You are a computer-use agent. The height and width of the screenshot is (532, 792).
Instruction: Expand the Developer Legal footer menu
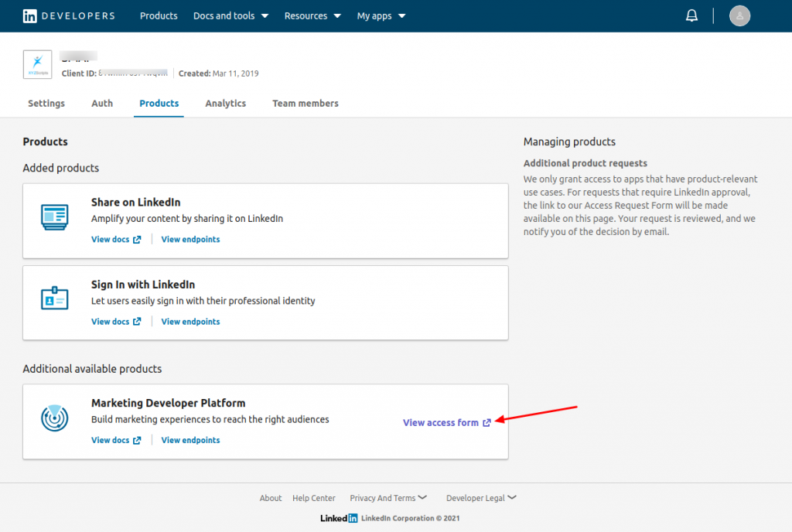(481, 498)
